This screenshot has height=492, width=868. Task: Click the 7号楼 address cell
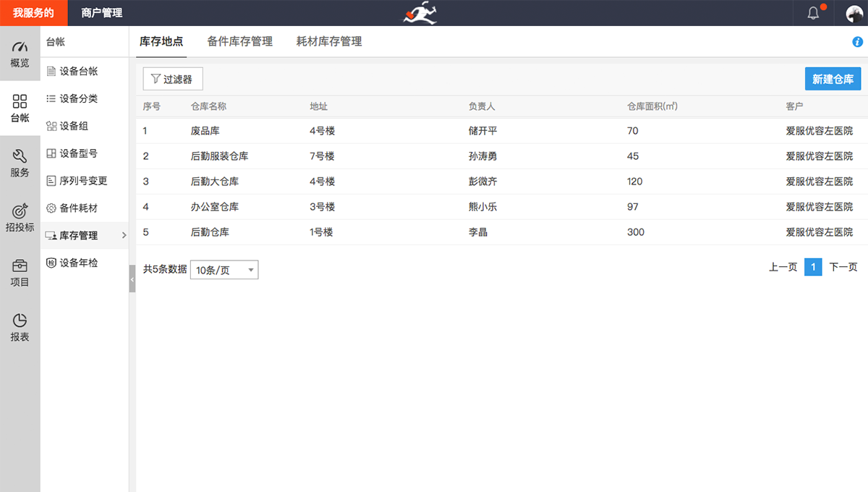(323, 156)
